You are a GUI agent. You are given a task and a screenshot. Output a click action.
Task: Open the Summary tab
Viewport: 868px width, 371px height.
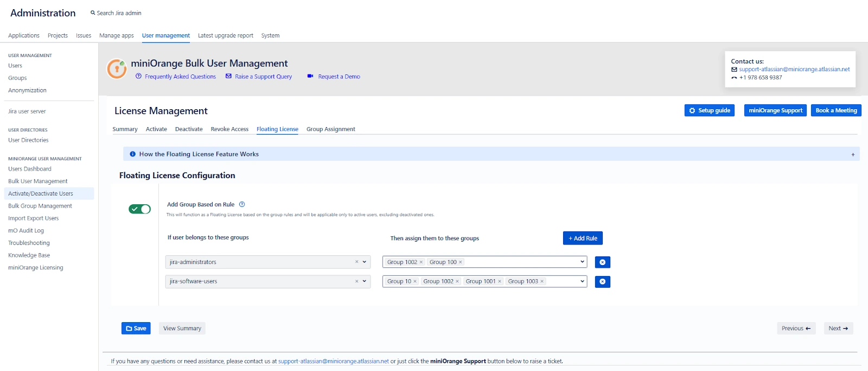pos(125,129)
